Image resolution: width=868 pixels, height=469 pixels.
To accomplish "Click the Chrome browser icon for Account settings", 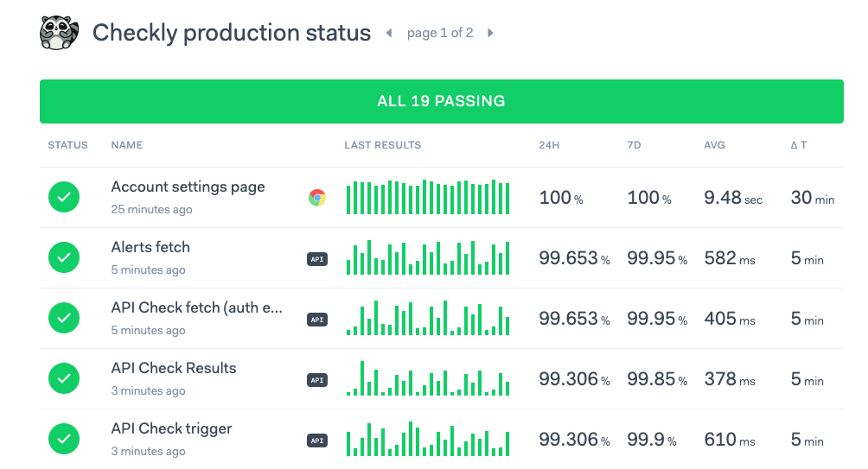I will point(317,198).
